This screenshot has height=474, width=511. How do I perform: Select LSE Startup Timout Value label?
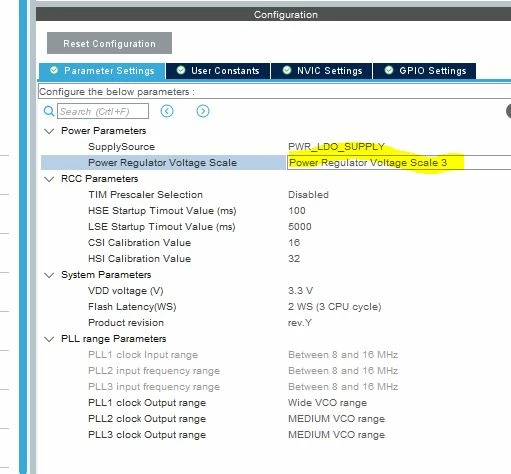coord(162,227)
